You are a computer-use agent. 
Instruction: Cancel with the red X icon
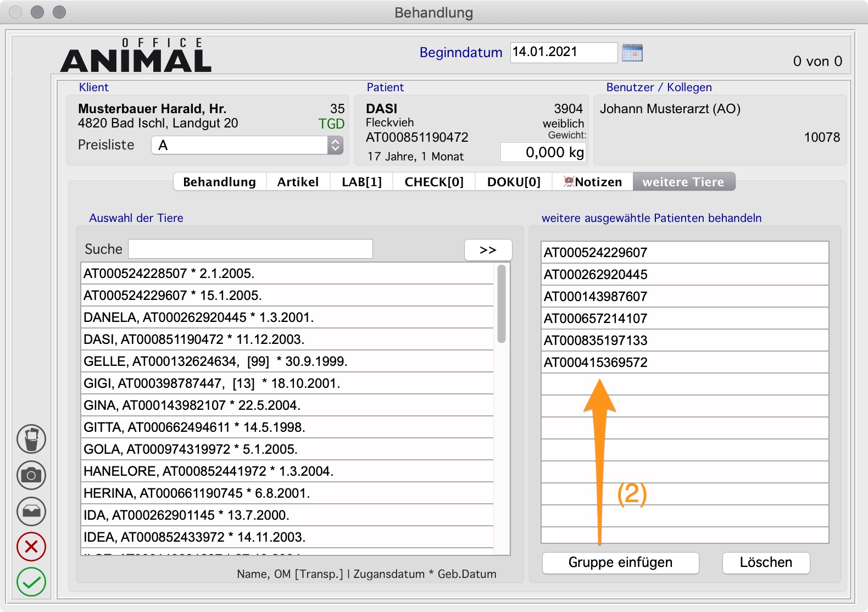tap(31, 547)
